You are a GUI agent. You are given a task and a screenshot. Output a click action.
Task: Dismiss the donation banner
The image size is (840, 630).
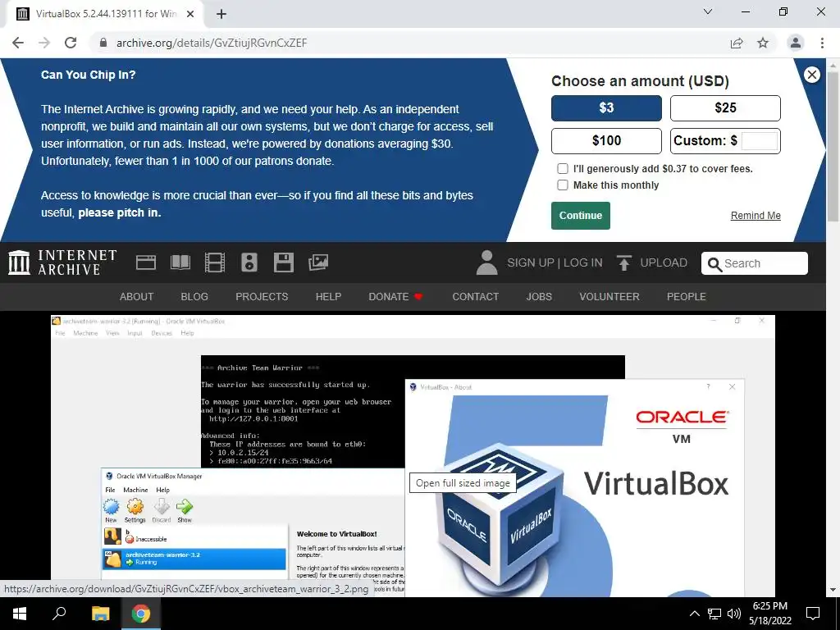pyautogui.click(x=812, y=75)
